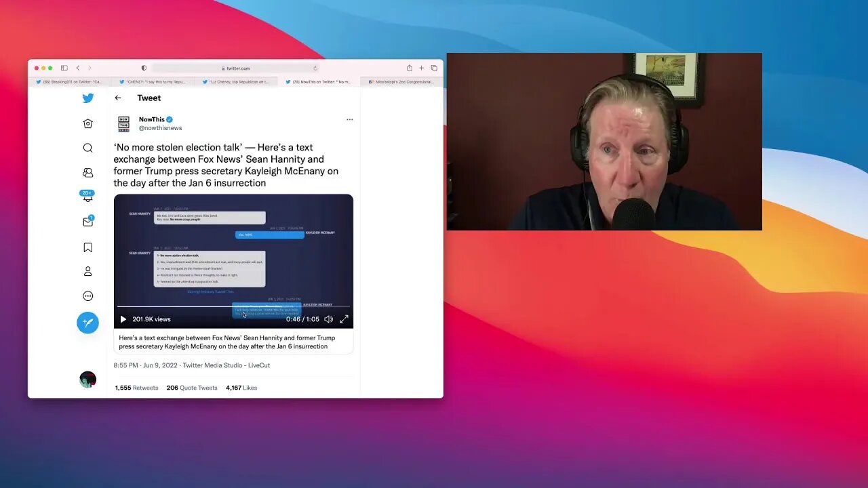This screenshot has width=868, height=488.
Task: View the 1,555 Retweets list
Action: [x=136, y=388]
